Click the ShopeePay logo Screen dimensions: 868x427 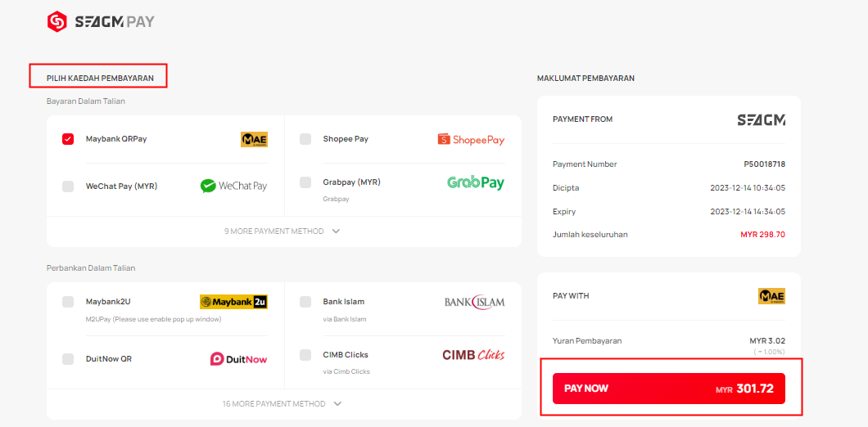(471, 139)
